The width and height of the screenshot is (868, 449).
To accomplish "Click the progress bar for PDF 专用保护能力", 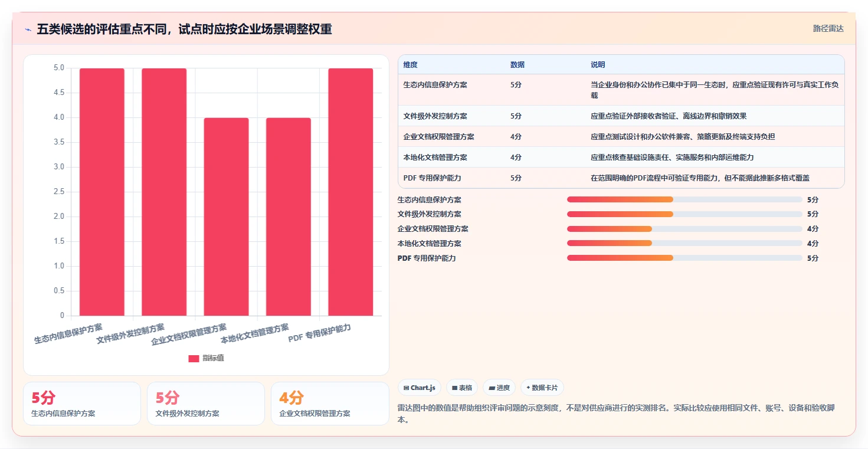I will (x=684, y=258).
